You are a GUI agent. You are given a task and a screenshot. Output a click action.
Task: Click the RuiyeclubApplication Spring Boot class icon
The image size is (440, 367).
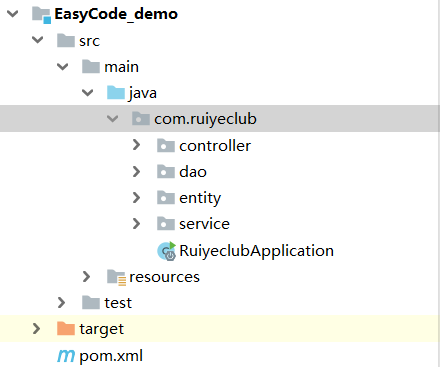tap(166, 251)
